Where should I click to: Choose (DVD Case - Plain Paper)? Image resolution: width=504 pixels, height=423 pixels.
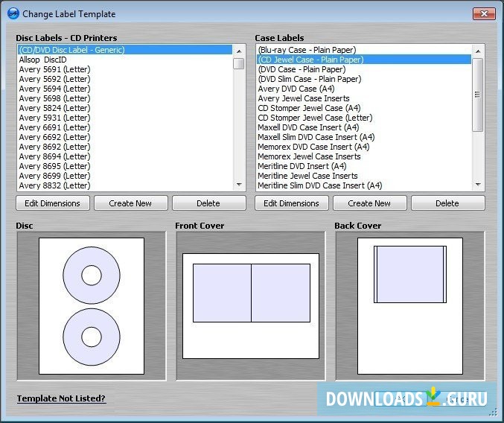pyautogui.click(x=364, y=69)
